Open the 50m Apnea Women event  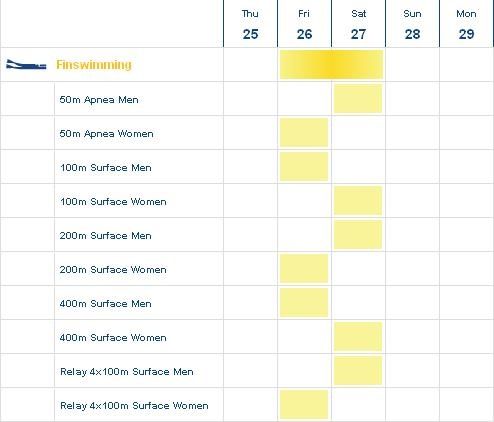coord(106,134)
